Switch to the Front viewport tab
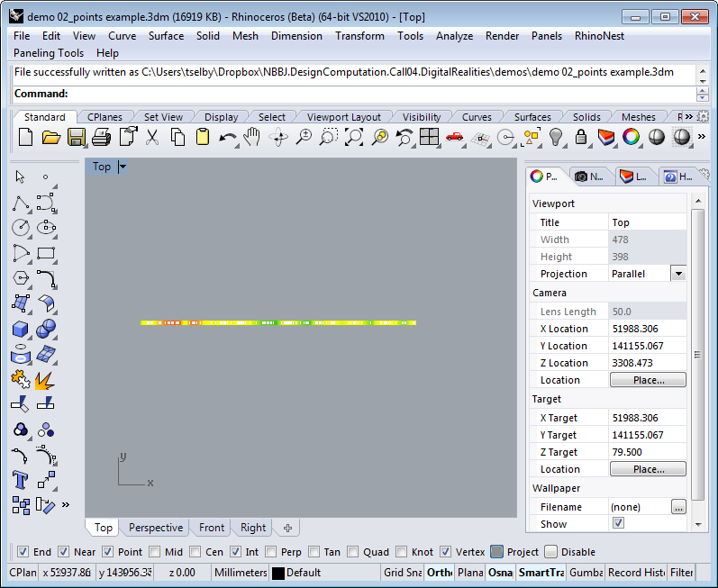This screenshot has height=588, width=718. [212, 528]
